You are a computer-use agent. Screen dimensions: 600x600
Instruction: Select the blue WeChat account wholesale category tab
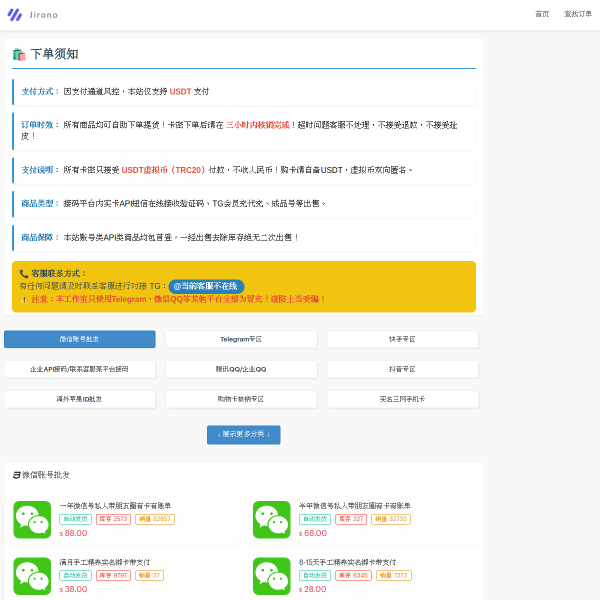80,339
